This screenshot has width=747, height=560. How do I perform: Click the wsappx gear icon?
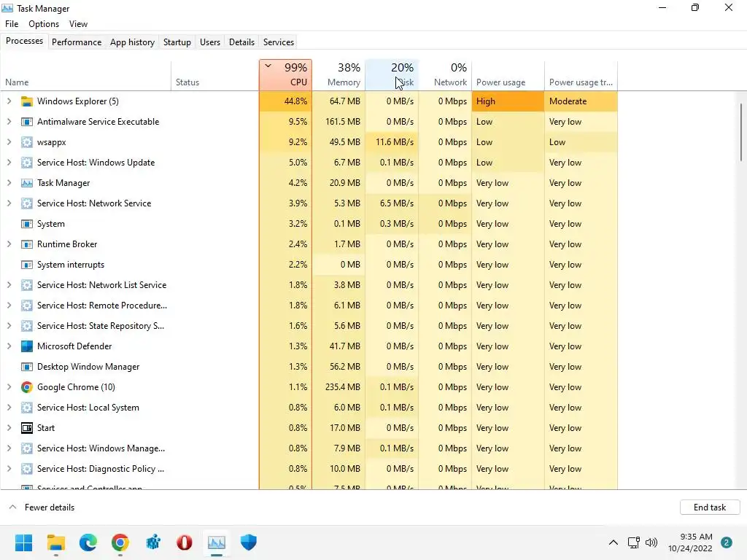[x=27, y=142]
